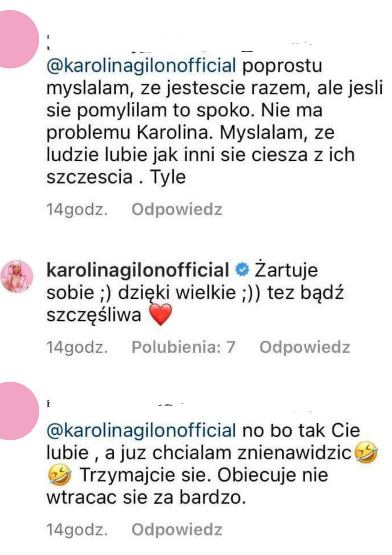Click the redacted username of the first commenter
Image resolution: width=392 pixels, height=555 pixels.
[x=179, y=42]
